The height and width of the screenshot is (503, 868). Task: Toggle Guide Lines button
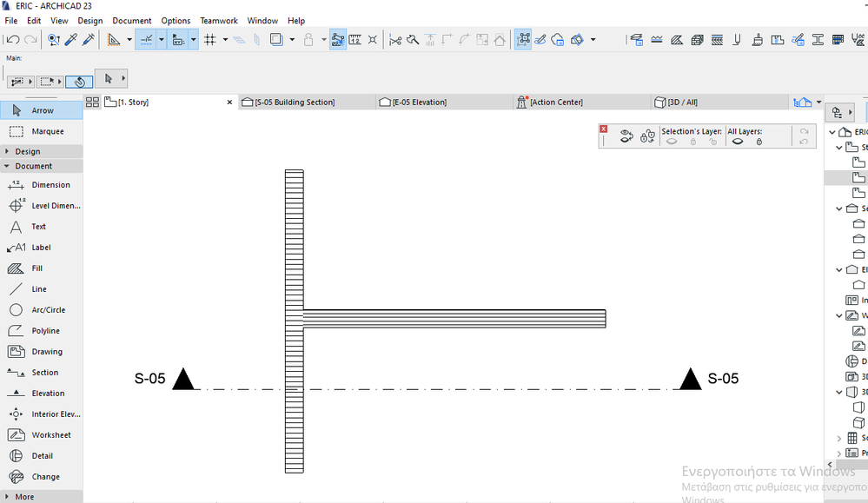(x=147, y=40)
